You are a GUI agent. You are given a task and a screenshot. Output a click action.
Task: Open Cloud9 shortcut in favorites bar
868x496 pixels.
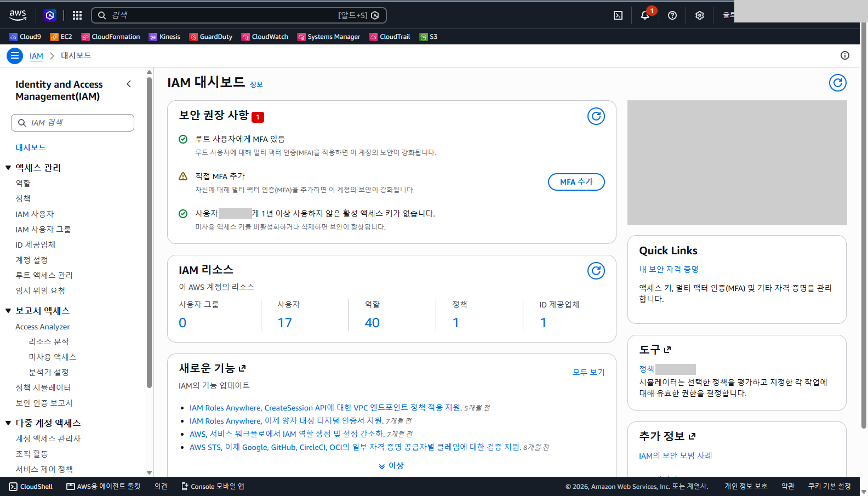[x=25, y=37]
